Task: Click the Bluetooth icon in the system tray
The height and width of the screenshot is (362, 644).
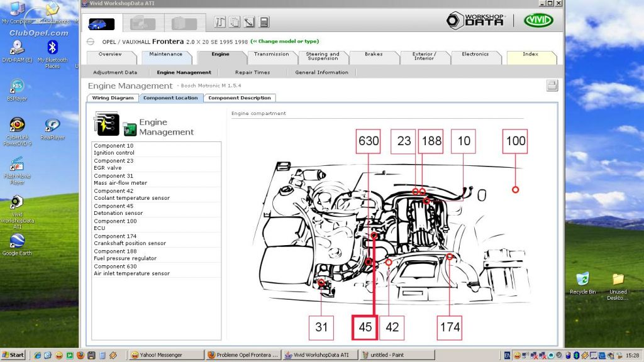Action: (576, 355)
